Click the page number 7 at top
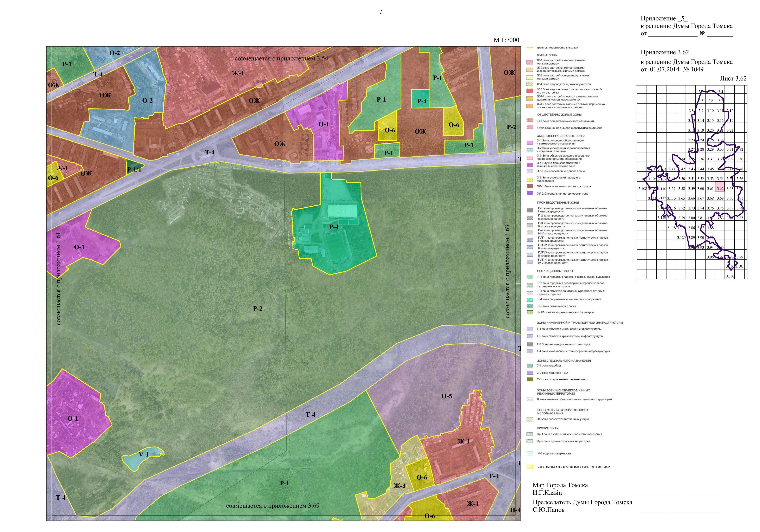Screen dimensions: 760x532 380,13
